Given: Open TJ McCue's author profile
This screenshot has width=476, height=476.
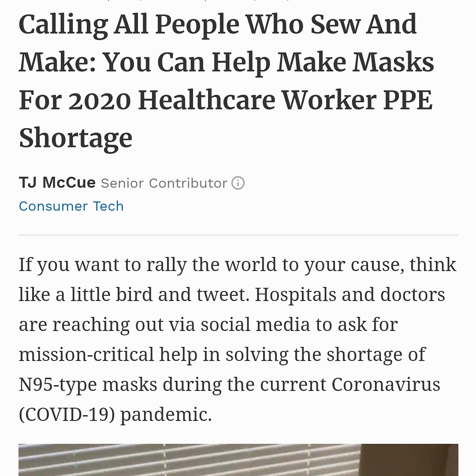Looking at the screenshot, I should pyautogui.click(x=57, y=183).
